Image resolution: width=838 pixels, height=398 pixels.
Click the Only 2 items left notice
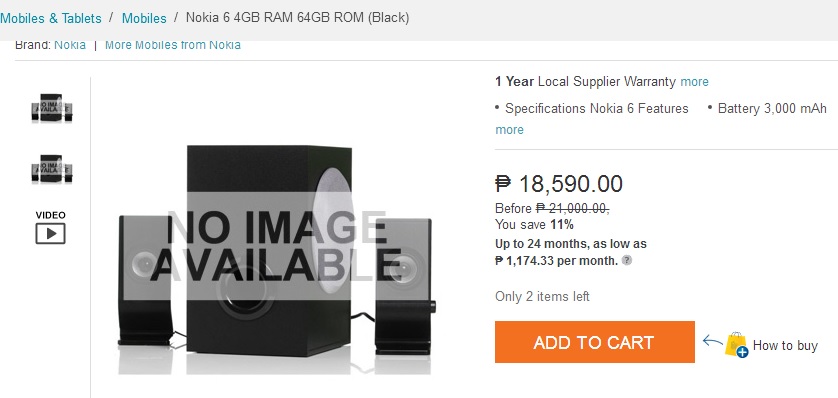[542, 296]
